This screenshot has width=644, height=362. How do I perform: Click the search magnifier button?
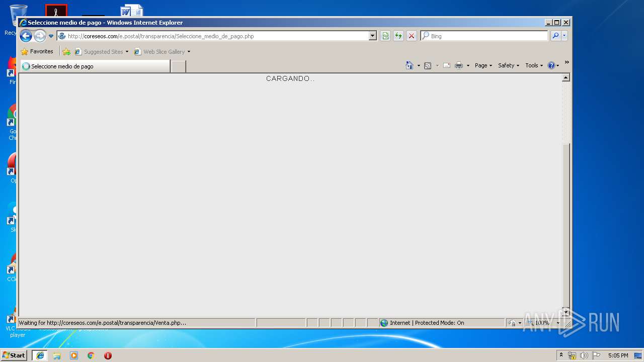pyautogui.click(x=555, y=36)
